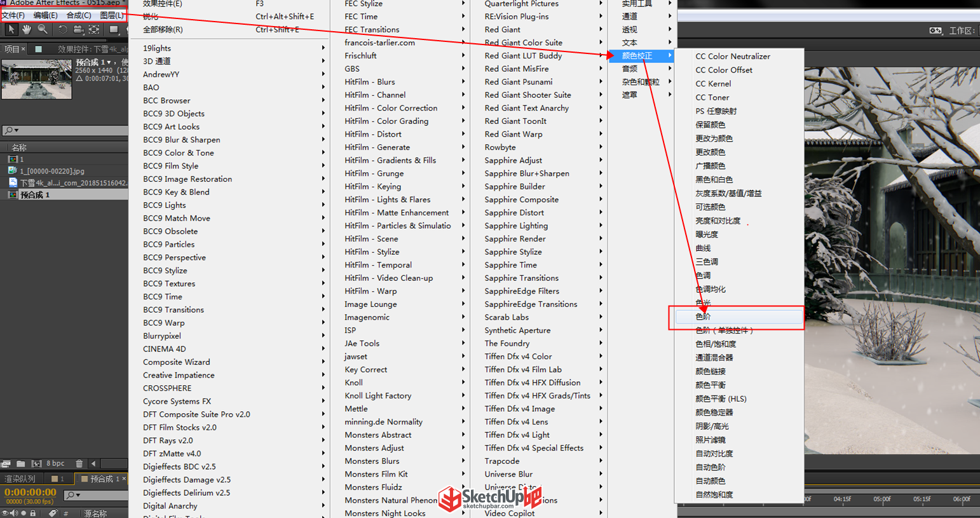Open the 图层(L) menu
Viewport: 980px width, 518px height.
pos(112,15)
